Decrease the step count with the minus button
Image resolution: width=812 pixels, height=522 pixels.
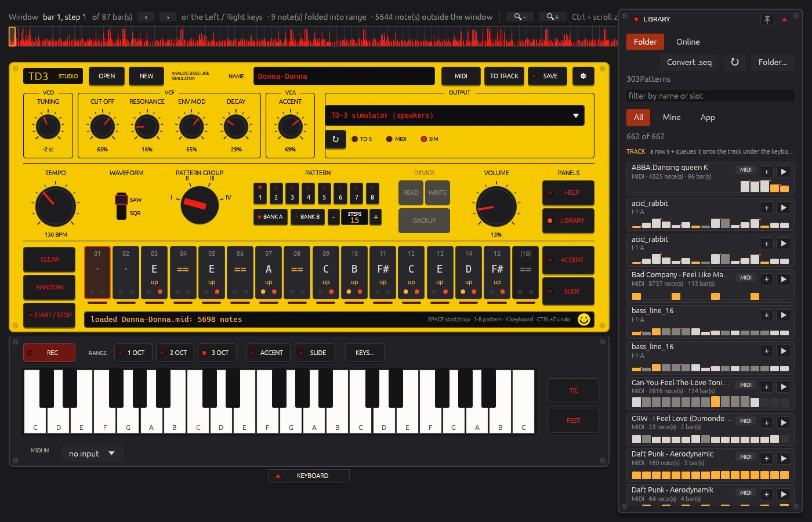tap(333, 217)
